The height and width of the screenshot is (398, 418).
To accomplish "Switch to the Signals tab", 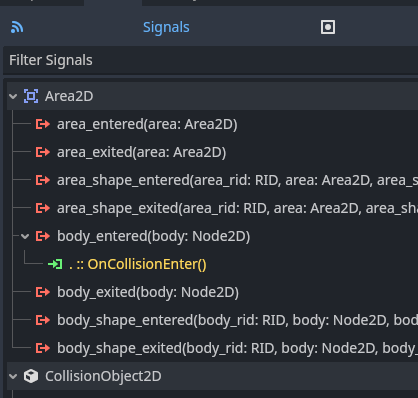I will 166,27.
